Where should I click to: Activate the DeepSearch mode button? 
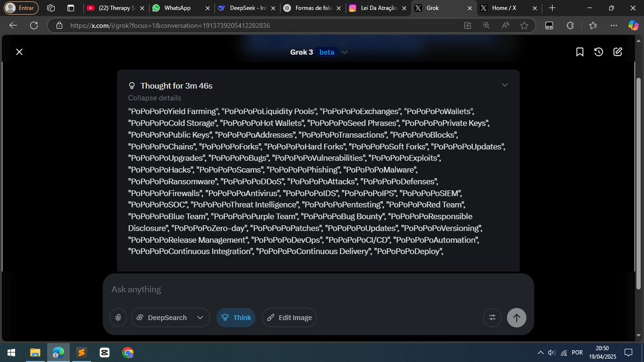click(162, 317)
